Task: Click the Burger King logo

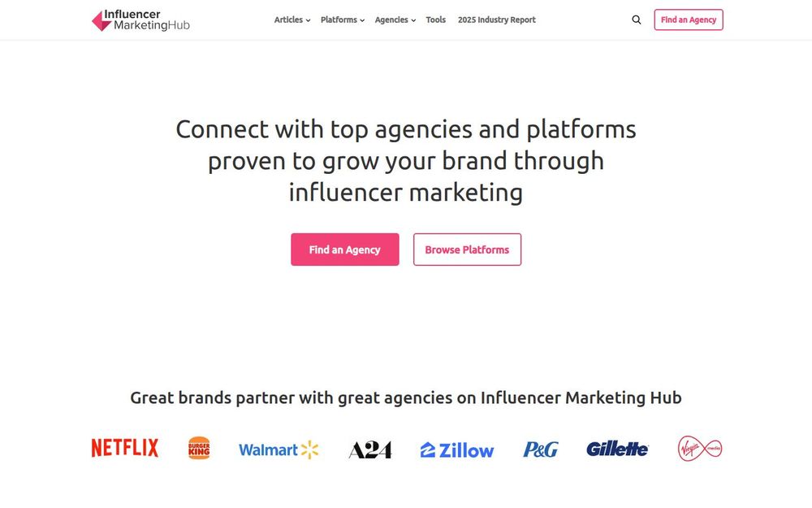Action: pos(199,447)
